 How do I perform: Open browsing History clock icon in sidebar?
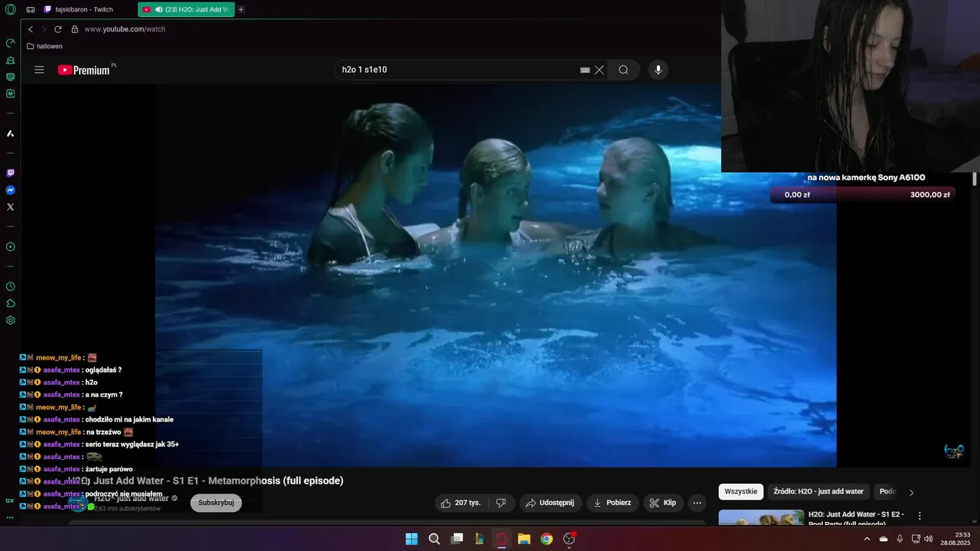[x=10, y=286]
